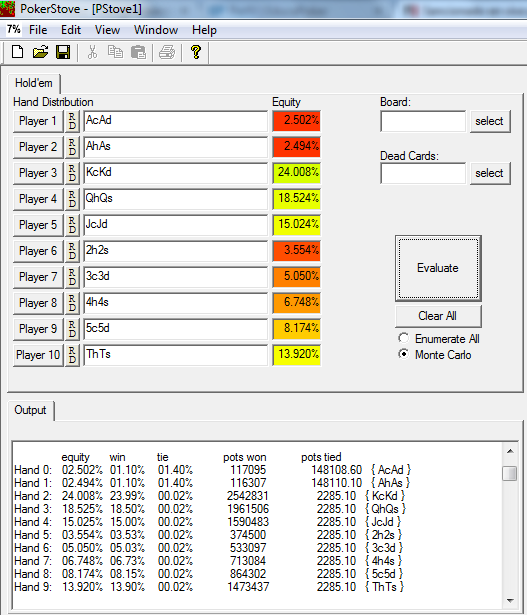Click the Hand 9: row label
527x615 pixels.
pos(33,587)
